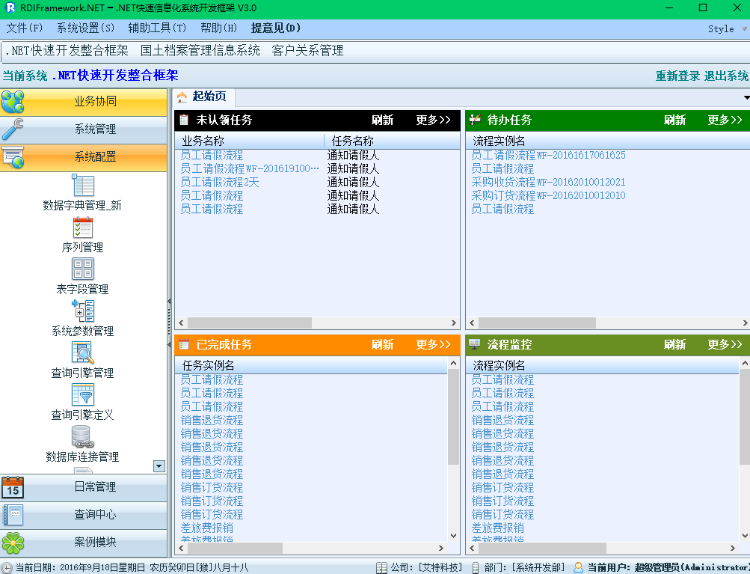Click the sidebar icon list down arrow

[159, 466]
